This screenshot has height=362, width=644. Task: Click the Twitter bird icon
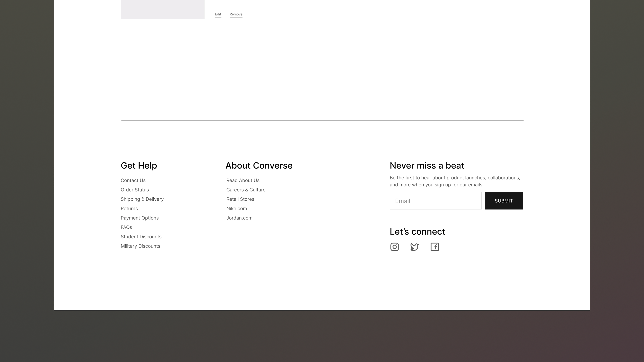(x=414, y=247)
